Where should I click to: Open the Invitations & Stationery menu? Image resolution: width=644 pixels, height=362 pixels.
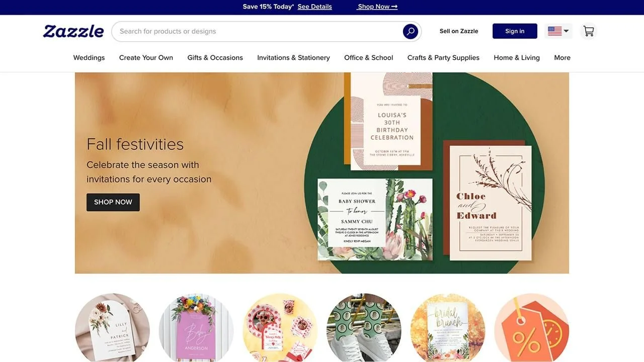pyautogui.click(x=293, y=58)
